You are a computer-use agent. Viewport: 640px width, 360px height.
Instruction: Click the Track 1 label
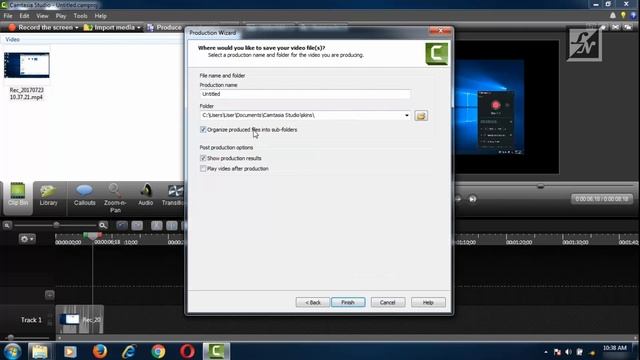pyautogui.click(x=31, y=320)
